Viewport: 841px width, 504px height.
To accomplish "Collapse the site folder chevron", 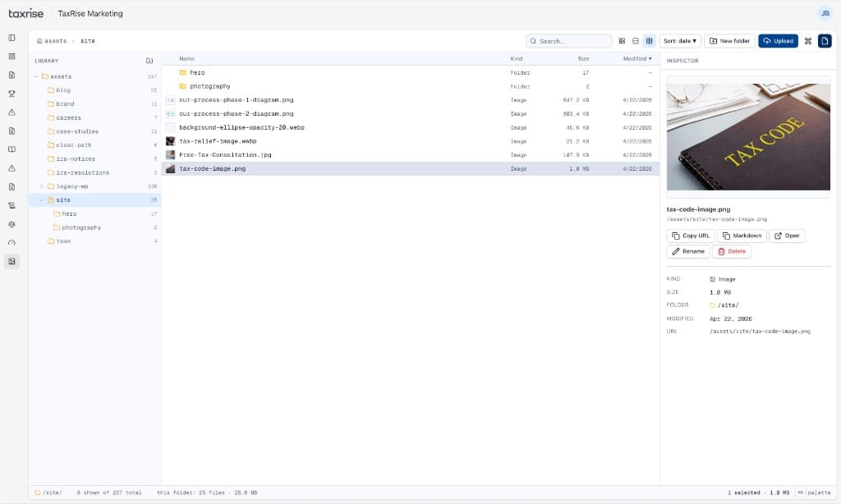I will [x=42, y=200].
